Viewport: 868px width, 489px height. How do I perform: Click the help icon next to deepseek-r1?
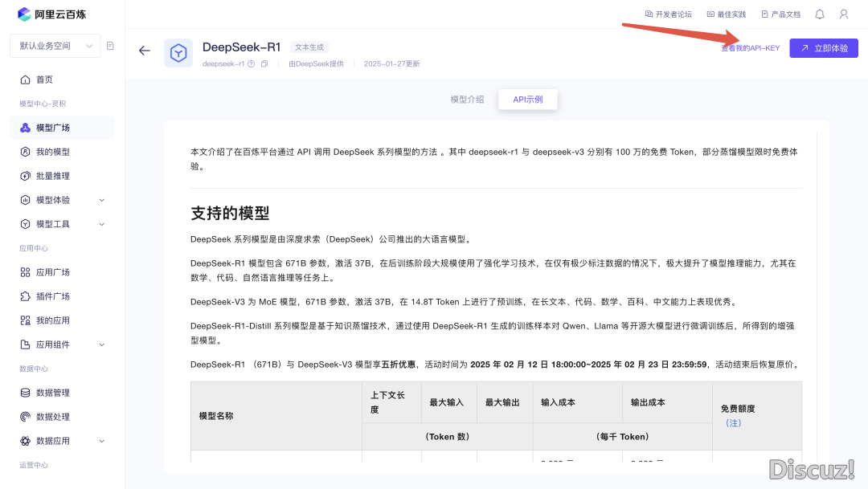(252, 63)
